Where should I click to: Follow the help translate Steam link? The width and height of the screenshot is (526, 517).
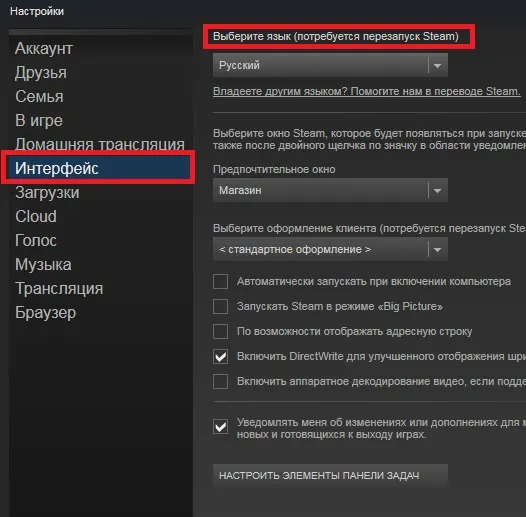coord(366,91)
